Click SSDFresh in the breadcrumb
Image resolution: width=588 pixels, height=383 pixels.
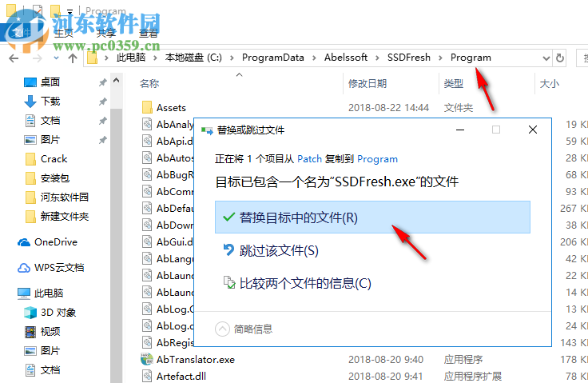point(409,58)
